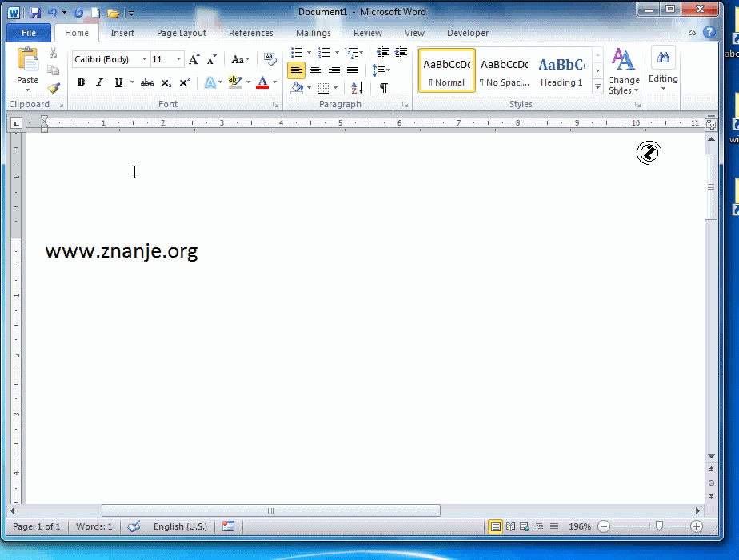Open the File menu
This screenshot has width=739, height=560.
(28, 33)
